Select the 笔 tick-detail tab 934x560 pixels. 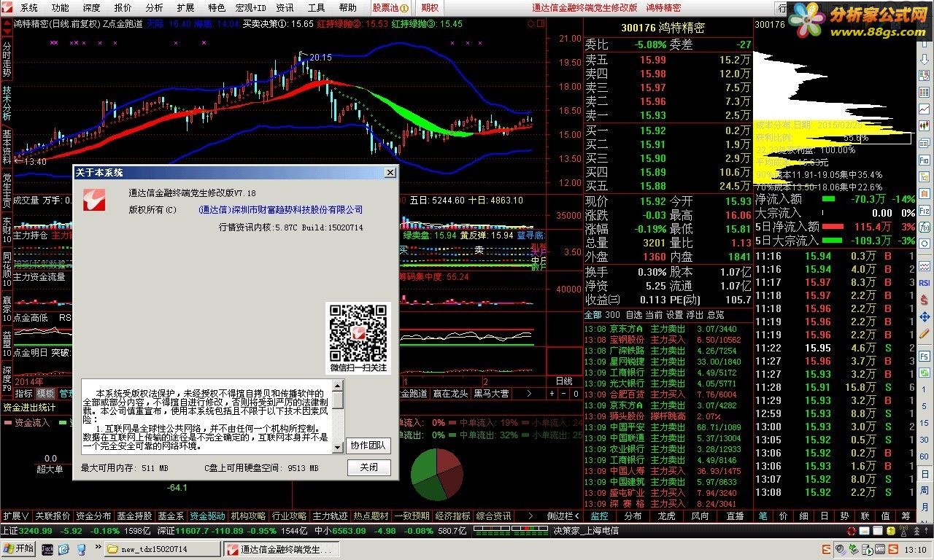(763, 516)
